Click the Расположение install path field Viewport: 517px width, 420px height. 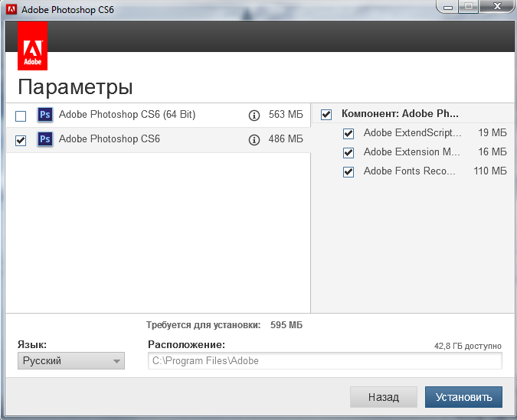point(325,361)
